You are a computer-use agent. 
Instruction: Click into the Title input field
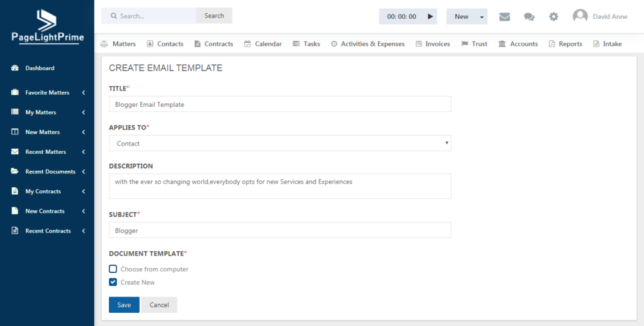pos(280,104)
